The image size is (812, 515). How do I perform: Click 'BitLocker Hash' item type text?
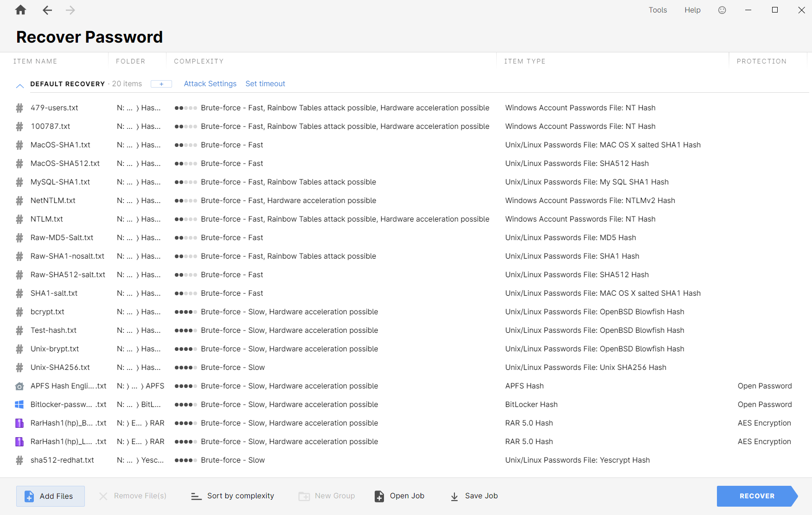(x=531, y=405)
